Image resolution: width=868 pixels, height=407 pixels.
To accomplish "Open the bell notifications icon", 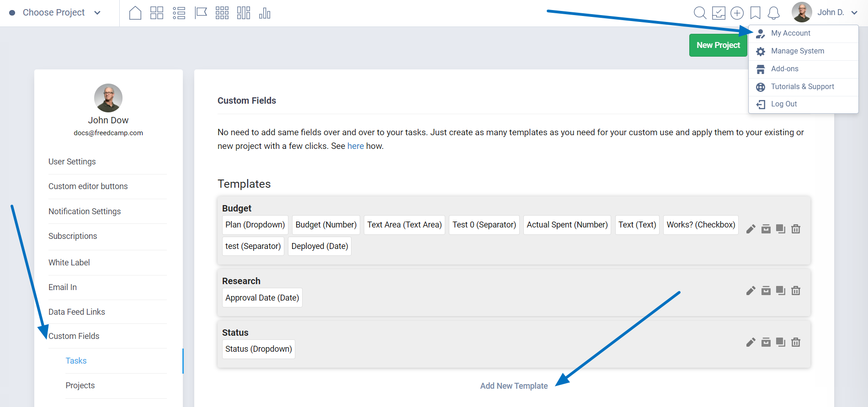I will pos(773,13).
